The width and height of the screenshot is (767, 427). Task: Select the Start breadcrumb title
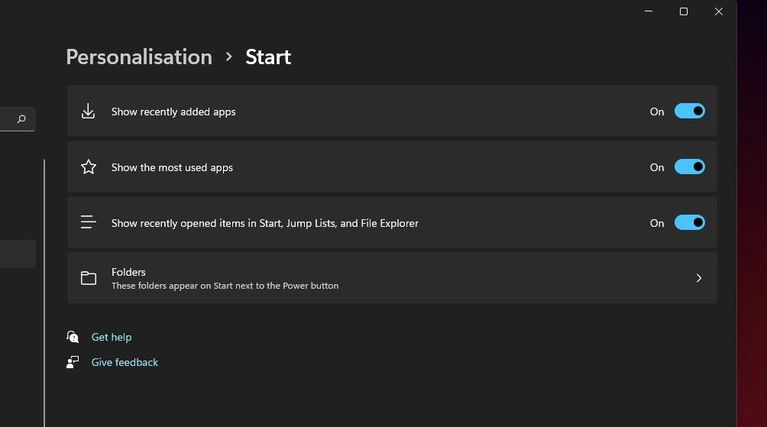[268, 57]
